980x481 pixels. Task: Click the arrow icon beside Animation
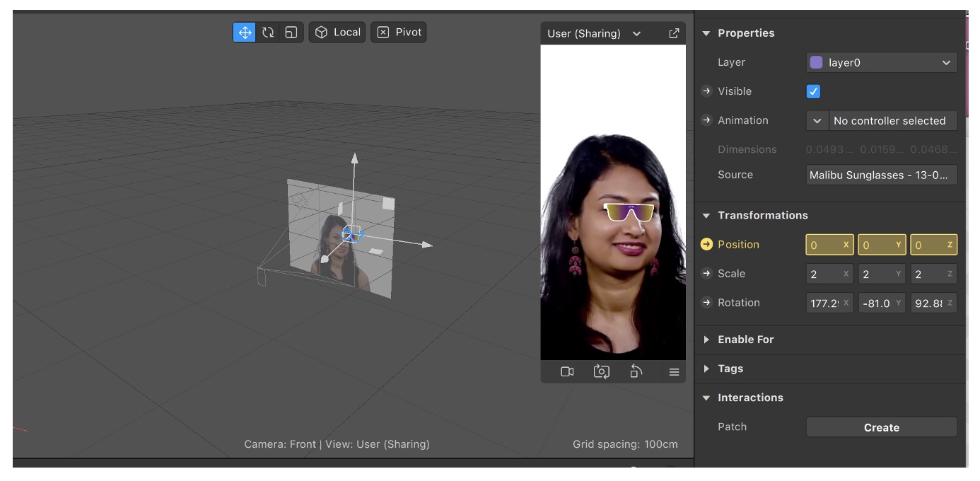coord(706,120)
